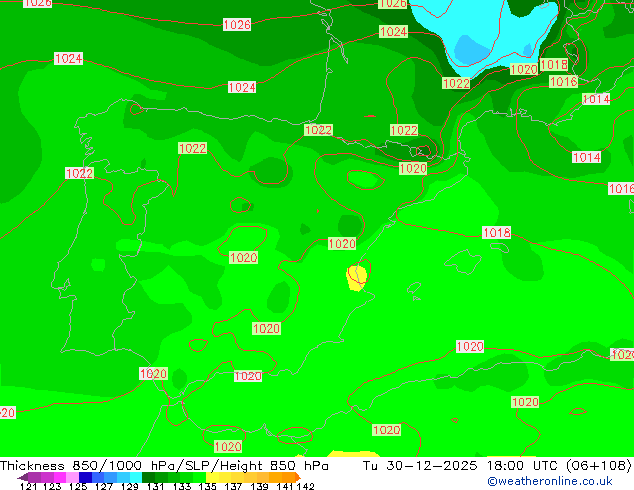Image resolution: width=634 pixels, height=490 pixels.
Task: Select the darkest green legend swatch above 131
Action: 148,477
